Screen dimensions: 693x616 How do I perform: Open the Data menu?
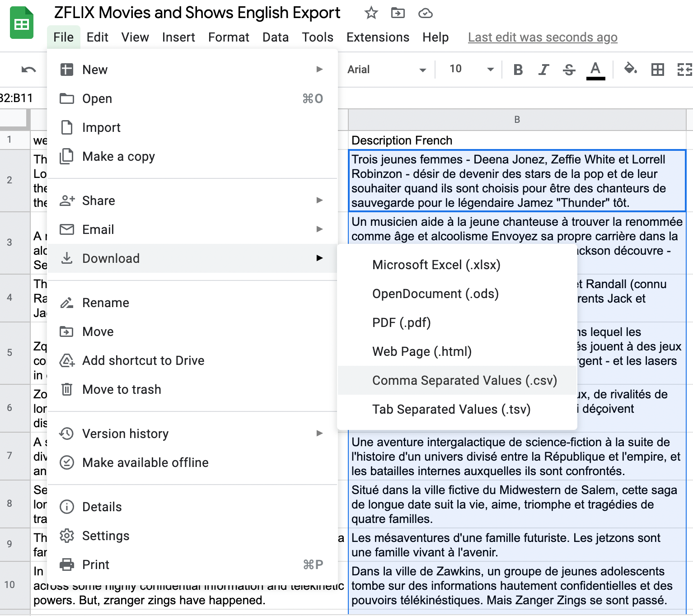click(x=276, y=37)
